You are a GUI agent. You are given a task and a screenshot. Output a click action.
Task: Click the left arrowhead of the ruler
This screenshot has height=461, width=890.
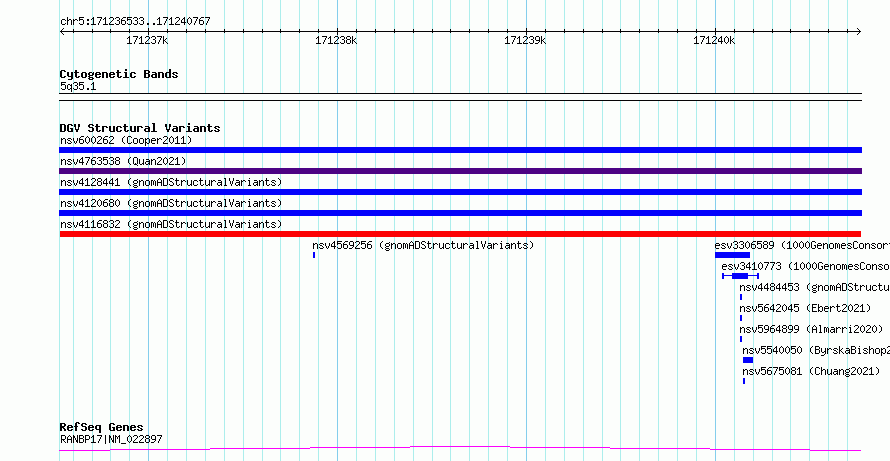(62, 32)
